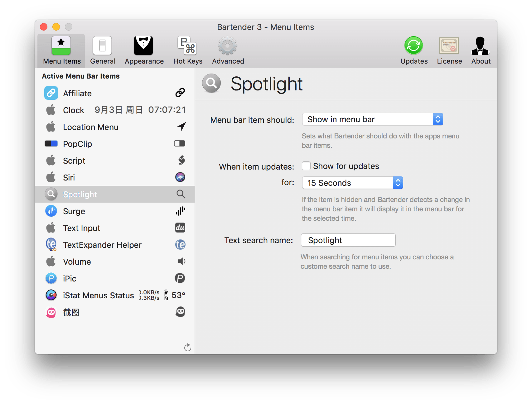Click the refresh list arrow icon
Viewport: 532px width, 404px height.
click(x=187, y=347)
